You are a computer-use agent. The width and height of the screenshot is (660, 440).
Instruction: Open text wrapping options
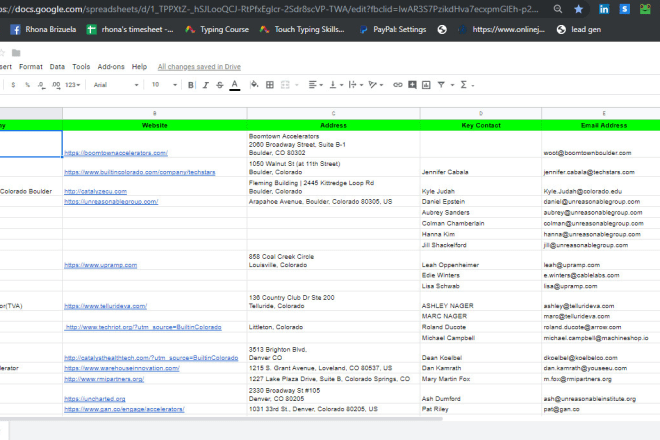click(356, 85)
